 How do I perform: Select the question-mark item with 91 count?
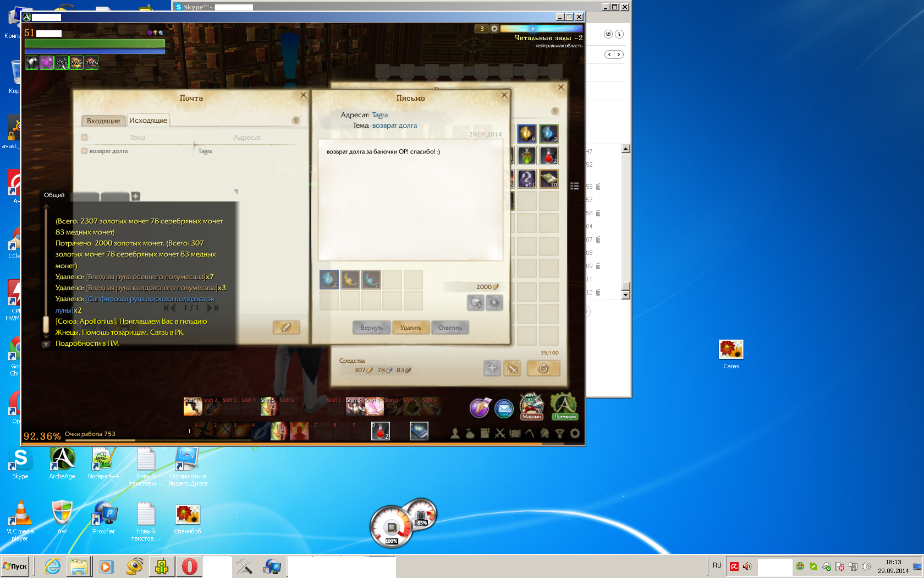pyautogui.click(x=527, y=178)
